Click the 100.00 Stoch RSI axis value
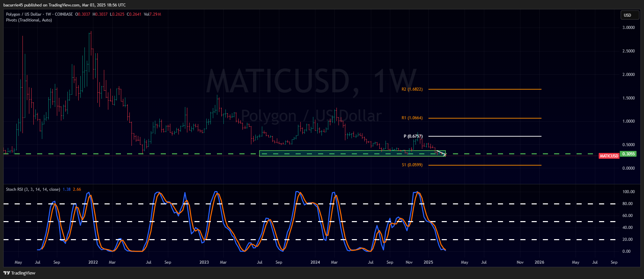 click(628, 192)
